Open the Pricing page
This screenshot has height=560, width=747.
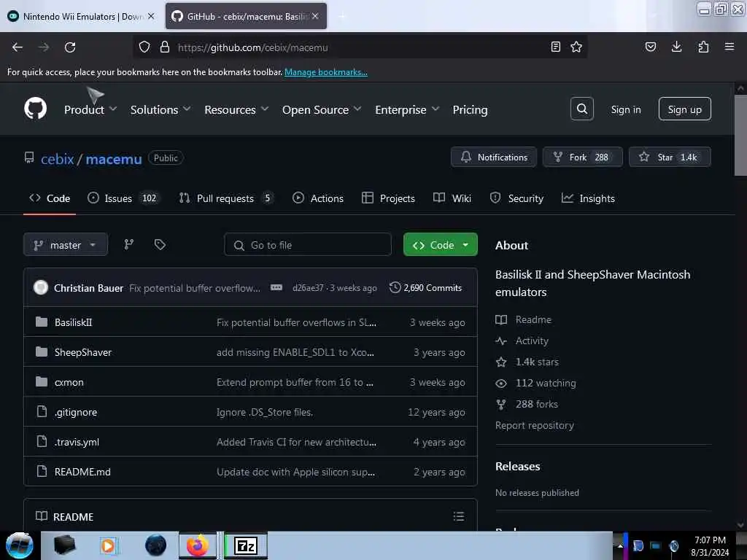pyautogui.click(x=470, y=109)
